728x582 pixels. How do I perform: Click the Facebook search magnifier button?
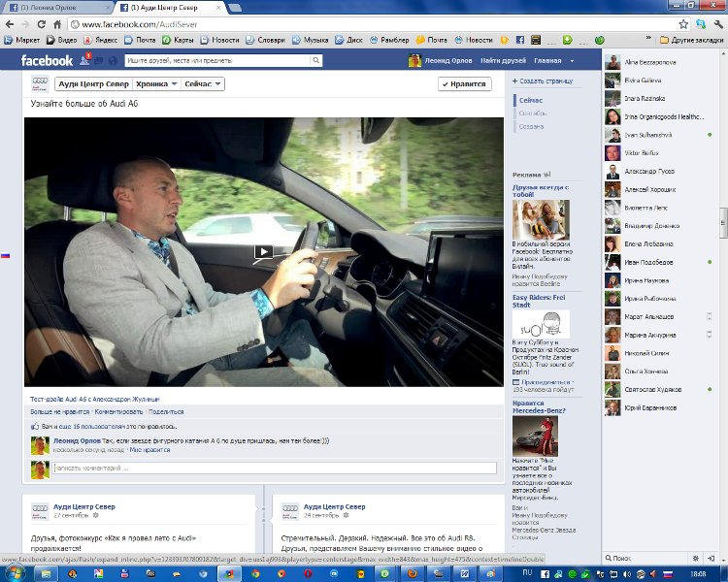coord(316,60)
